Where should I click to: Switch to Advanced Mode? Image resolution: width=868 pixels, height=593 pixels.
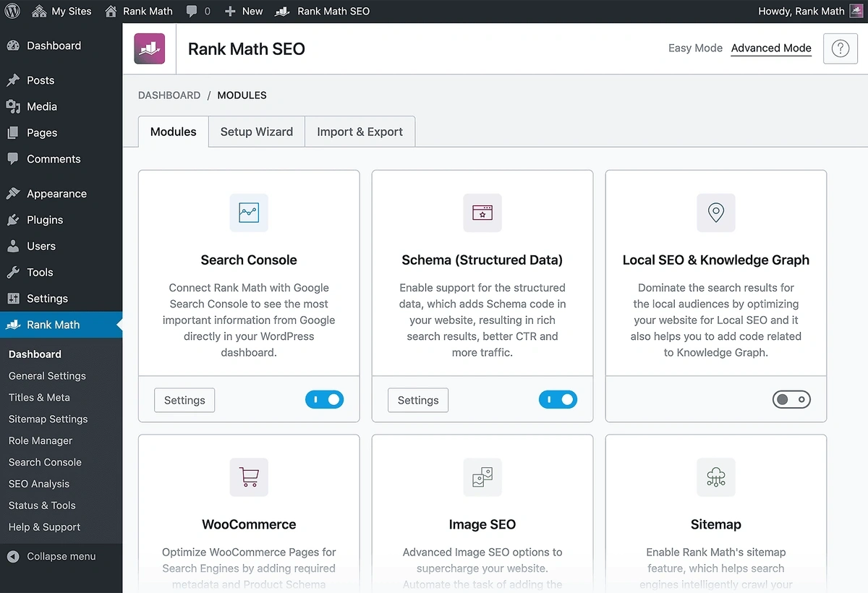click(771, 48)
